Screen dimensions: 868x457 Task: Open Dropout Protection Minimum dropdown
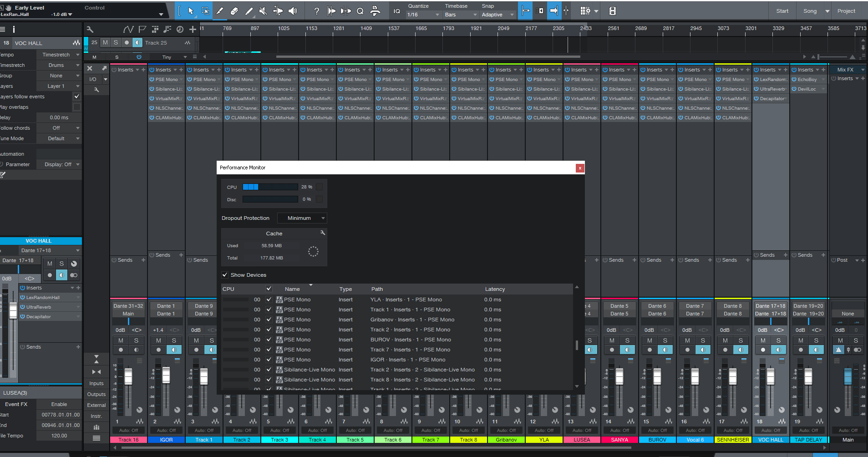point(302,218)
